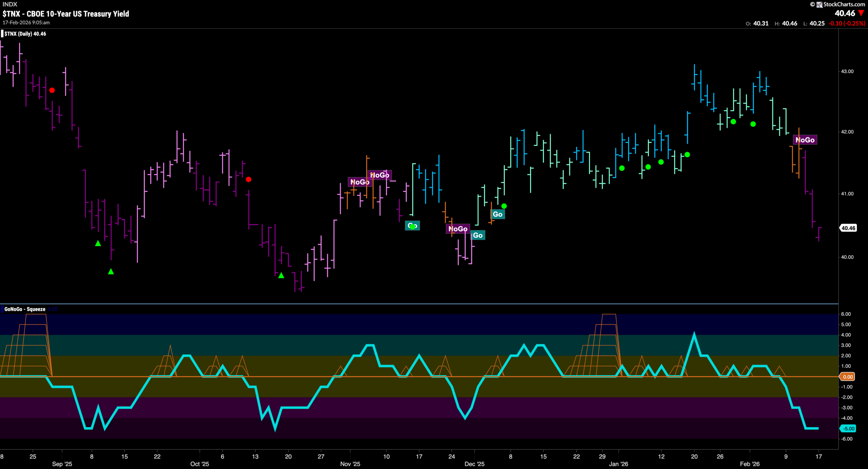Click the red down arrow beside 40.46
The width and height of the screenshot is (868, 469).
pyautogui.click(x=861, y=13)
